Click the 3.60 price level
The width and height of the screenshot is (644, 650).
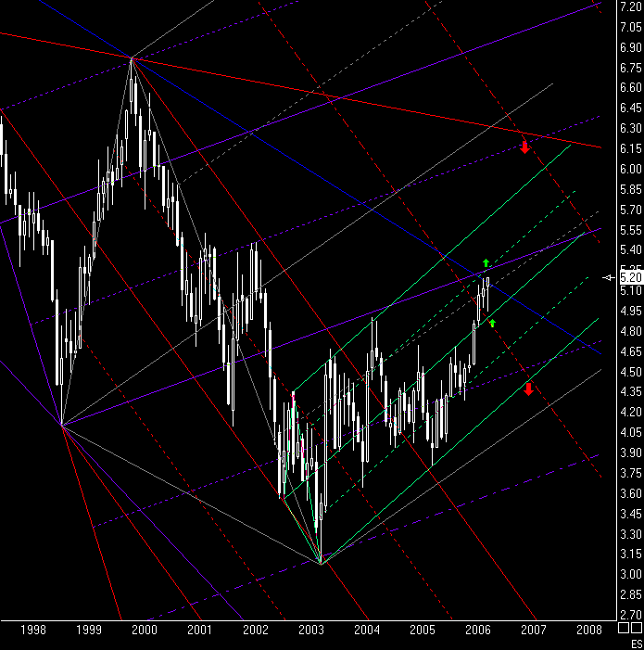pos(631,493)
